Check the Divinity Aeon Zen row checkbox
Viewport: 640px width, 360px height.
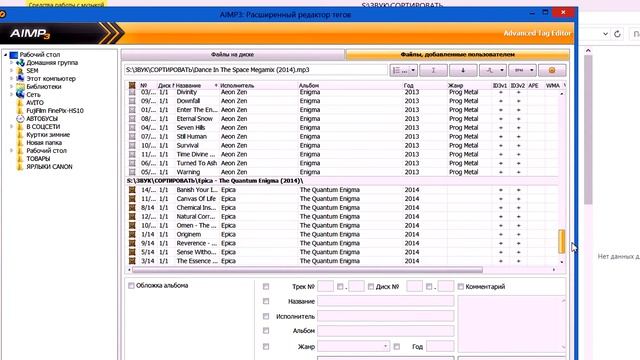coord(132,92)
